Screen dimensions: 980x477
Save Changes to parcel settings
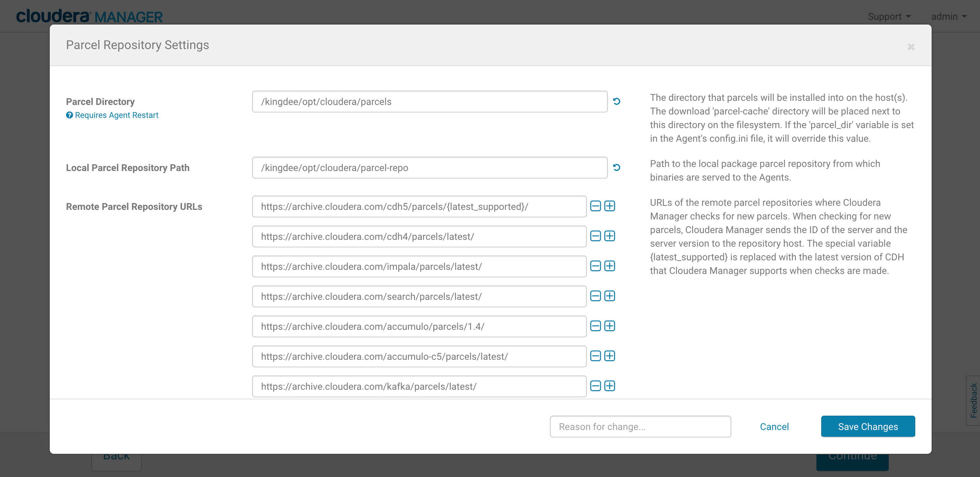click(x=868, y=427)
